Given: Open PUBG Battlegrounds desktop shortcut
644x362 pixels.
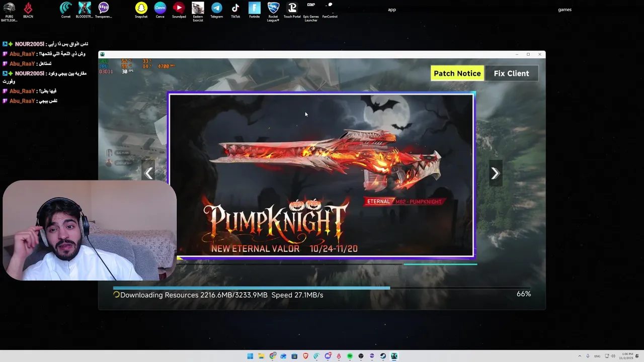Looking at the screenshot, I should 9,12.
